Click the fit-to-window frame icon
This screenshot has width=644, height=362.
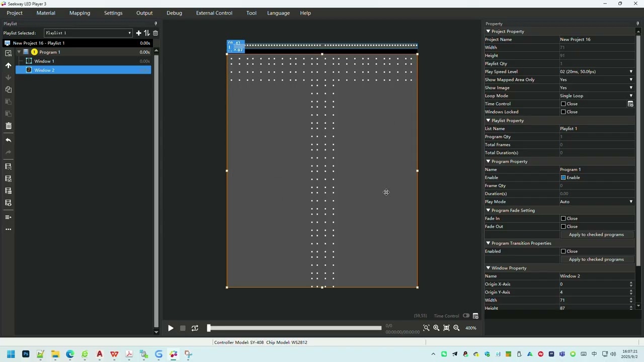click(446, 328)
